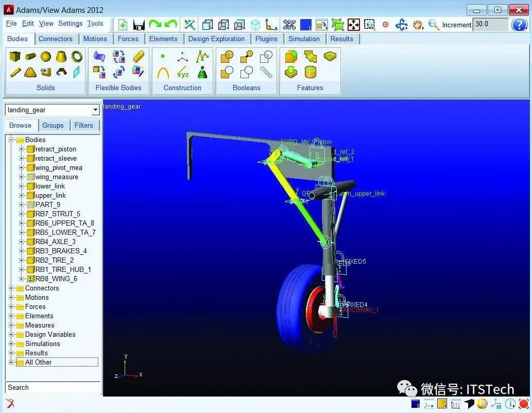The image size is (532, 413).
Task: Click the zoom magnifier tool icon
Action: (x=434, y=25)
